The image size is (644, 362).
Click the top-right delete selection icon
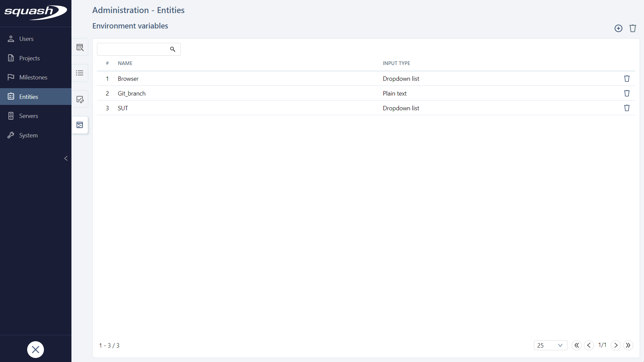click(x=633, y=28)
